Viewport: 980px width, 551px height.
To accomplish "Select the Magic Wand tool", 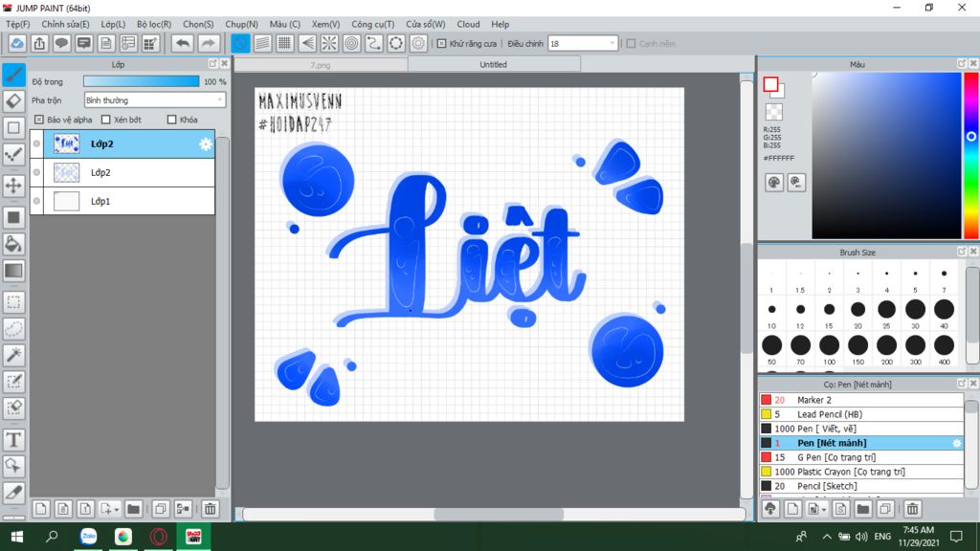I will (x=13, y=355).
